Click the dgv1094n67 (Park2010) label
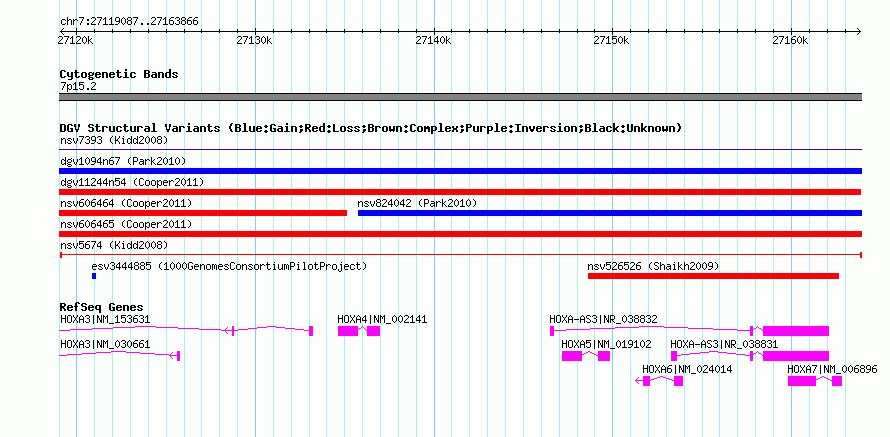Image resolution: width=890 pixels, height=437 pixels. point(123,161)
